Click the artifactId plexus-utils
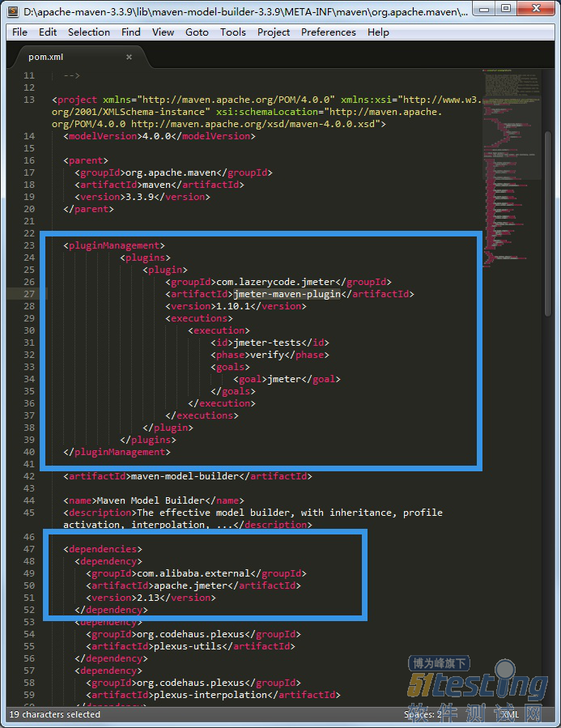This screenshot has width=561, height=728. (188, 646)
